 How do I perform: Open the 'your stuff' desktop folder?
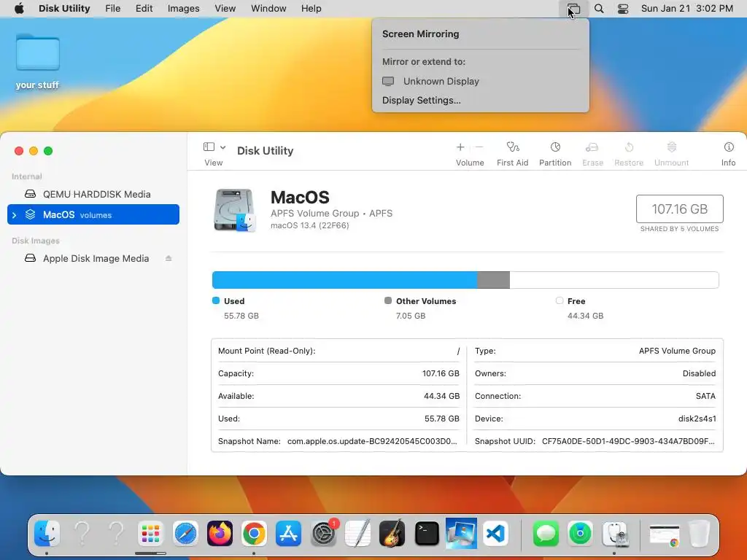pyautogui.click(x=38, y=61)
